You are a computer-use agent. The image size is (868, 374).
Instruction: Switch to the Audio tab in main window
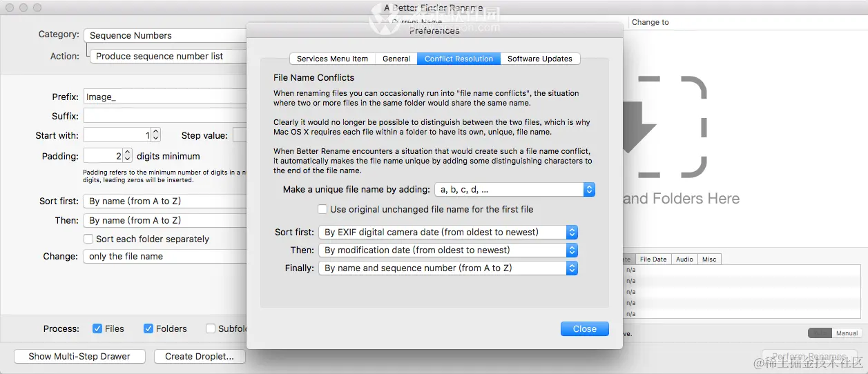pyautogui.click(x=684, y=259)
